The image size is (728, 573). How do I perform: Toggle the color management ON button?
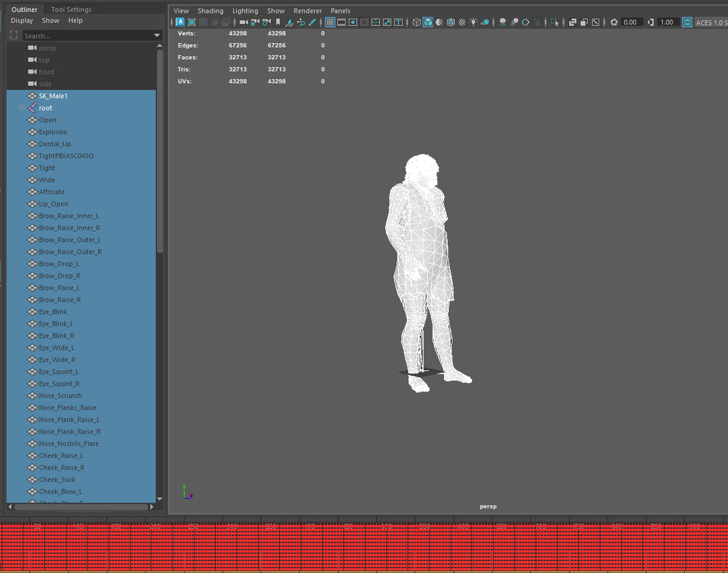[x=687, y=22]
